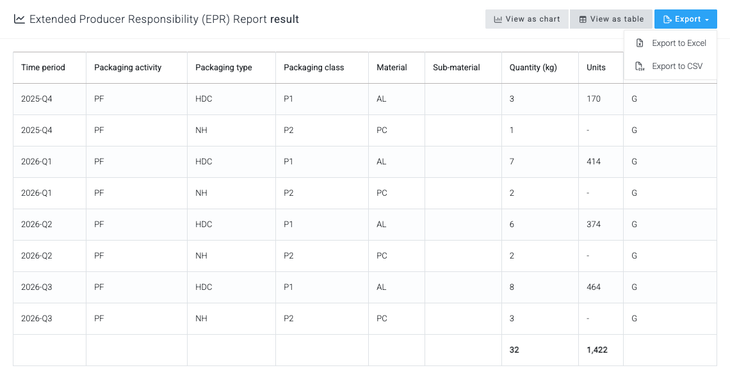
Task: Click PF in the 2026-Q2 HDC row
Action: click(99, 224)
